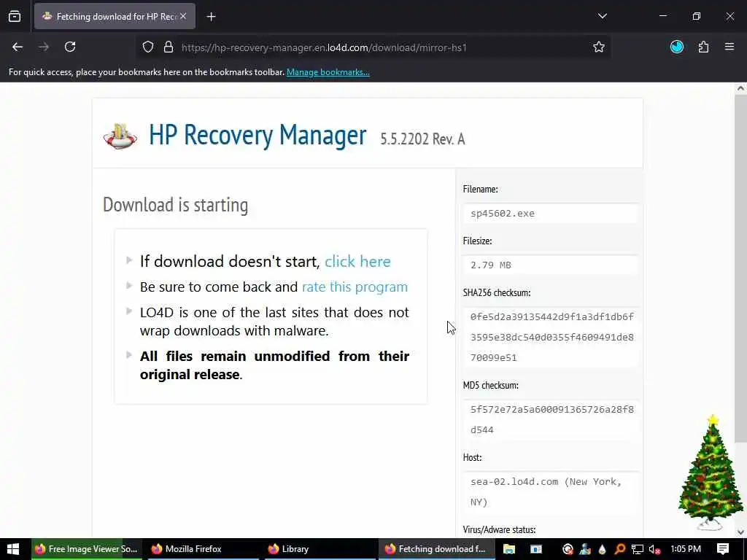Select the Fetching download taskbar button

point(437,549)
